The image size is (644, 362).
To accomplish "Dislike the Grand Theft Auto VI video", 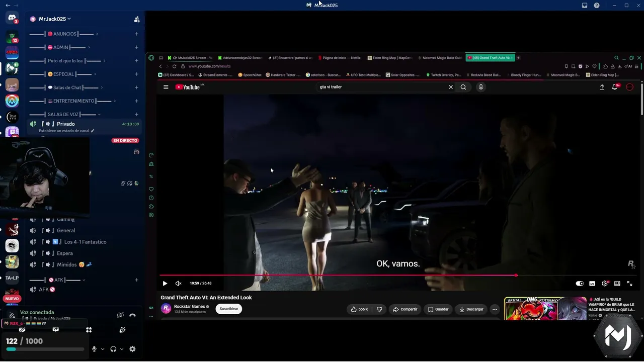I will (380, 309).
